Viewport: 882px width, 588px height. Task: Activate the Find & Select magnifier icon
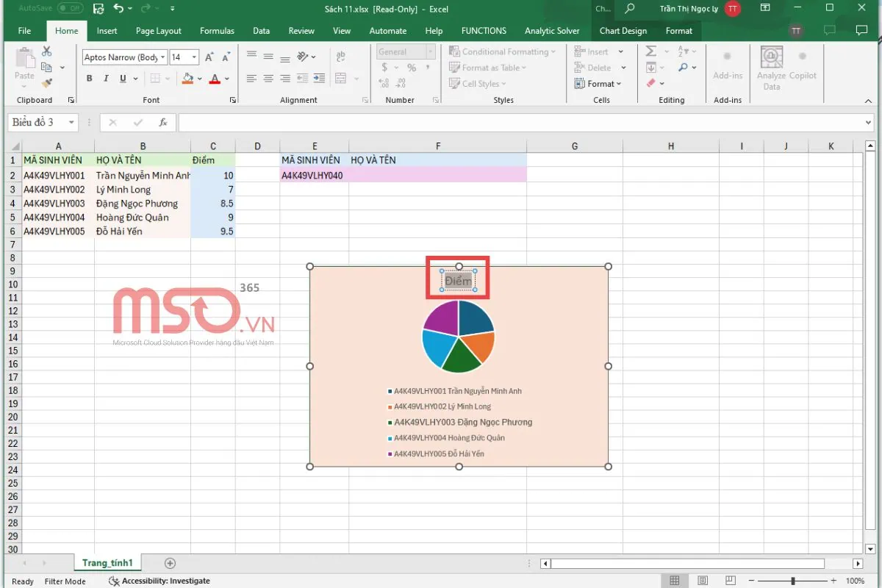click(684, 67)
